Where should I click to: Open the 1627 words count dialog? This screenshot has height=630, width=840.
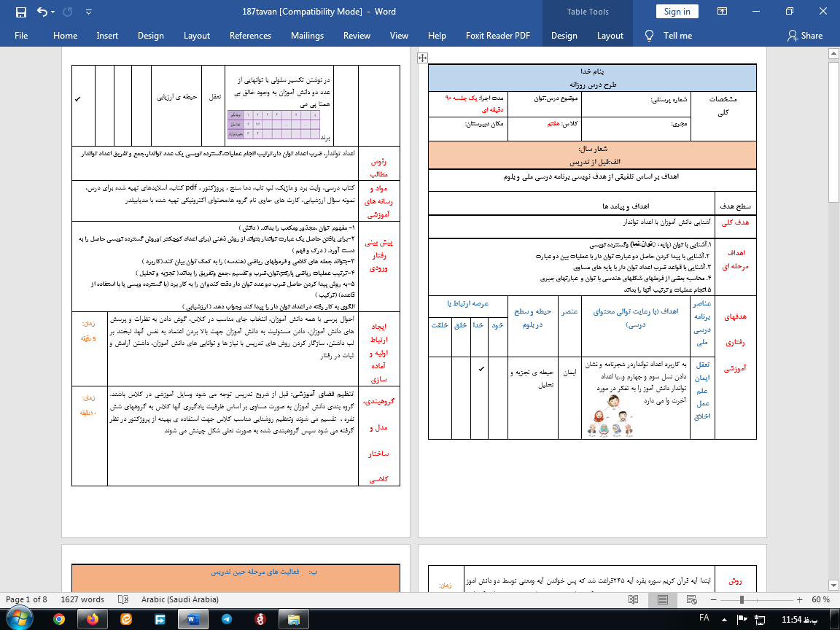82,599
